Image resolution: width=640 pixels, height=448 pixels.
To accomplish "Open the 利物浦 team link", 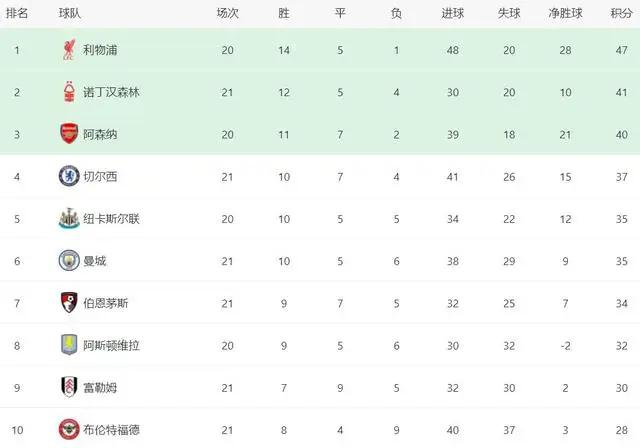I will (100, 49).
